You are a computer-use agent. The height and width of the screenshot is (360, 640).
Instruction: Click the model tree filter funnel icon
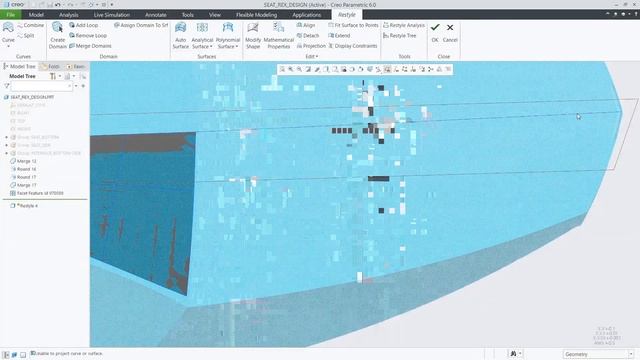(7, 86)
